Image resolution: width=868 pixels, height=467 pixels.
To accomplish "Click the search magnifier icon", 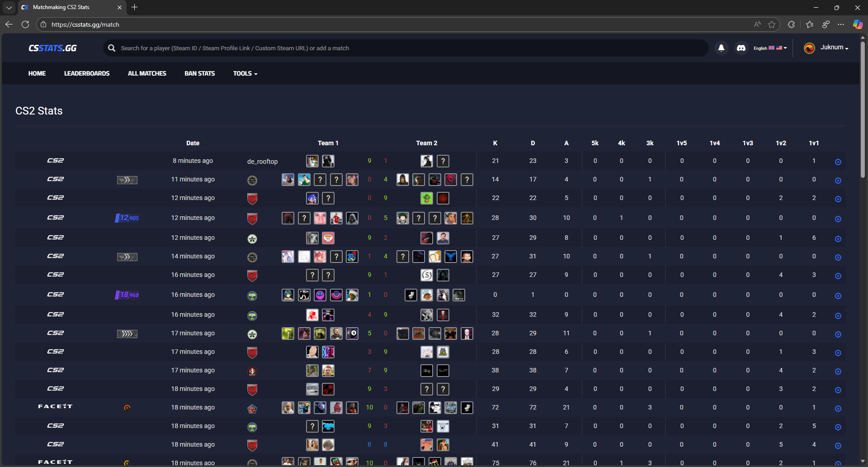I will [112, 48].
